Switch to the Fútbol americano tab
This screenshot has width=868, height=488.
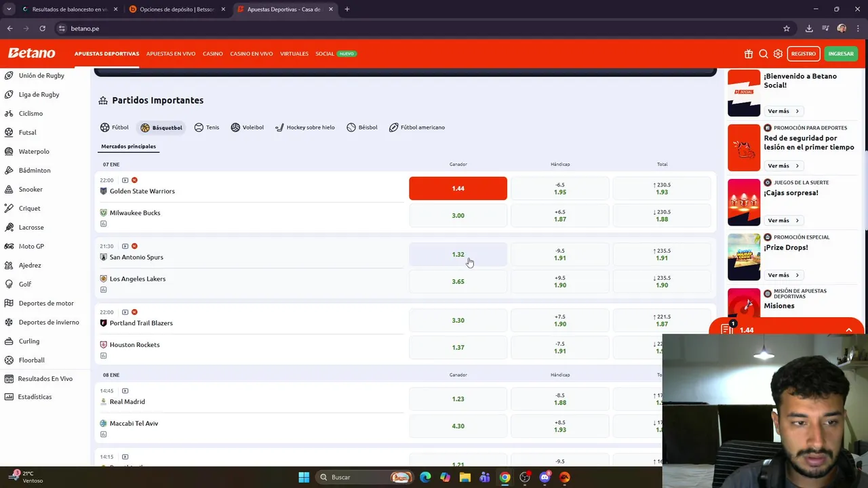tap(417, 127)
